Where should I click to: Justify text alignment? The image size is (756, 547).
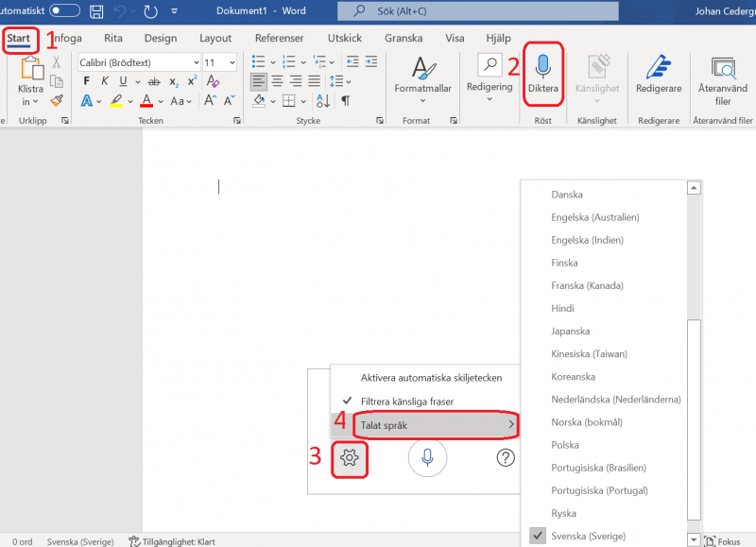[314, 81]
